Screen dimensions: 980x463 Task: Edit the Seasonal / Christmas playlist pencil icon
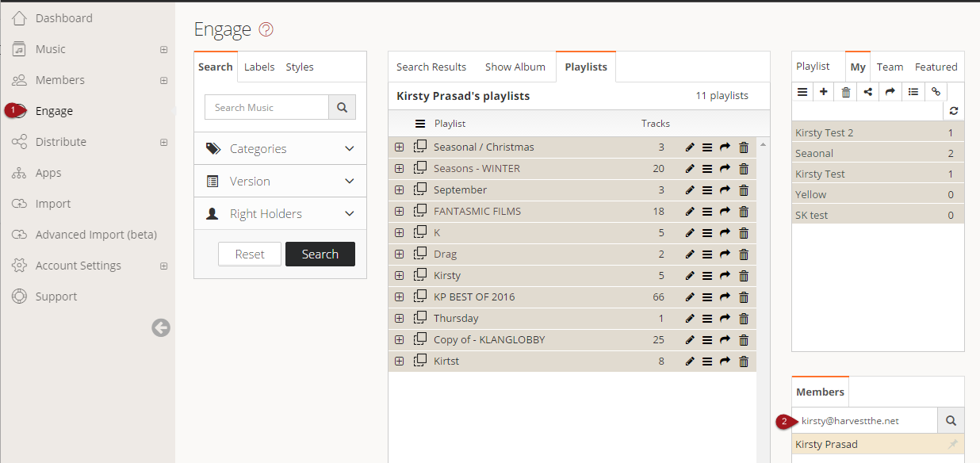[x=690, y=147]
